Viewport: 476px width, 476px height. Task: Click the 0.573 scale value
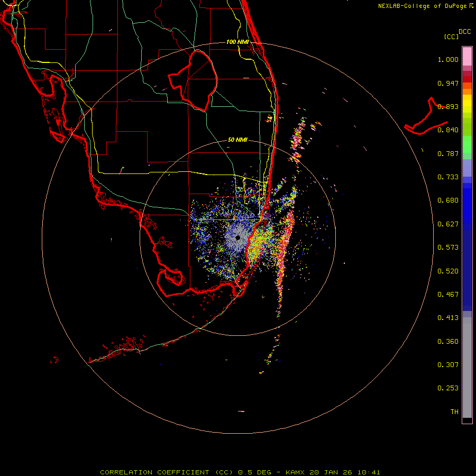pyautogui.click(x=448, y=248)
